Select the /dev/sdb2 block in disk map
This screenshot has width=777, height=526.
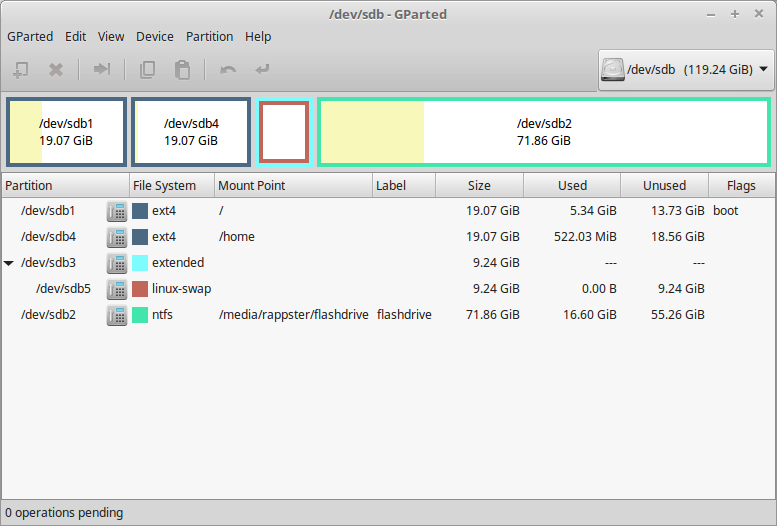coord(544,132)
